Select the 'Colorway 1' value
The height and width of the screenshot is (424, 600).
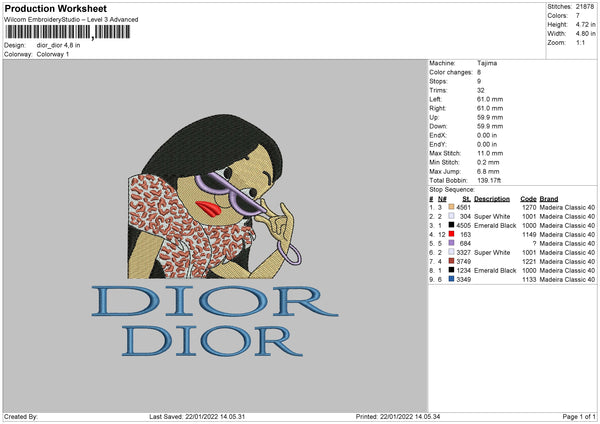tap(53, 54)
